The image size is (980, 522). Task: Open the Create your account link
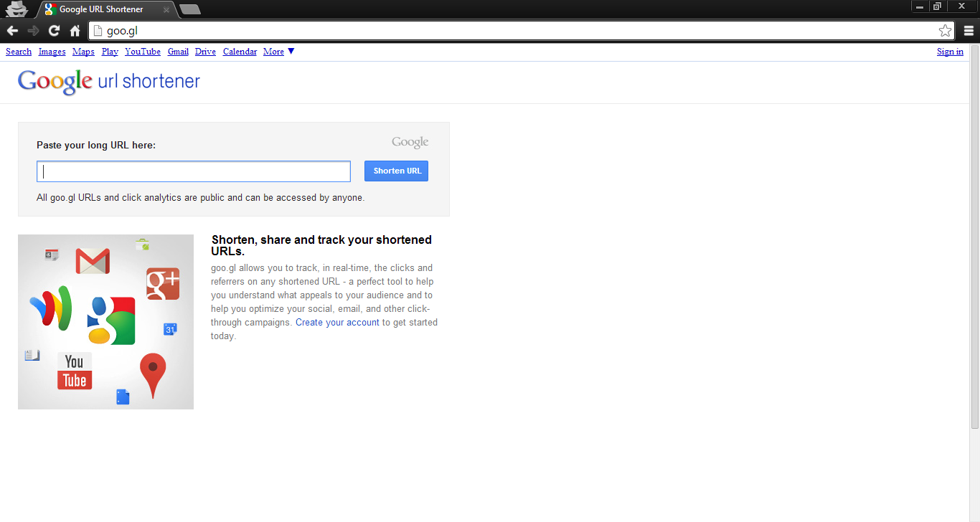click(337, 322)
